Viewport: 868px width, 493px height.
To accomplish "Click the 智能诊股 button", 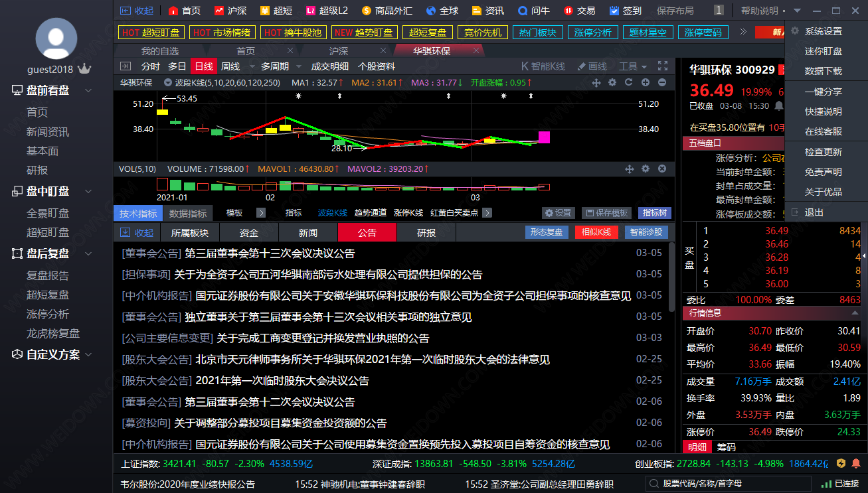I will 646,232.
